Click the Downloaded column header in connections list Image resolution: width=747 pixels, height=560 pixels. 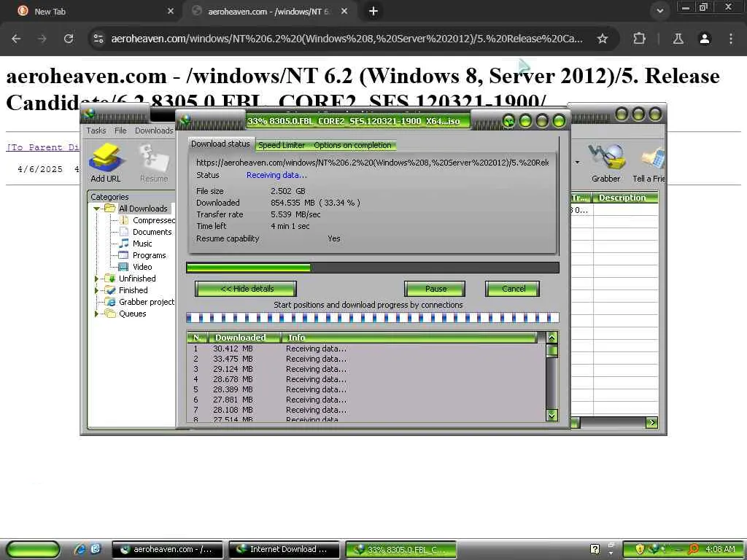[x=244, y=338]
